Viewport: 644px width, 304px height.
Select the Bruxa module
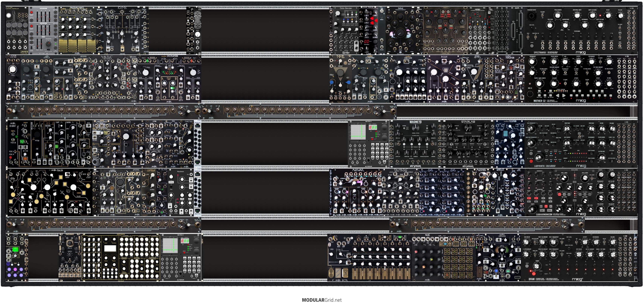pos(444,79)
